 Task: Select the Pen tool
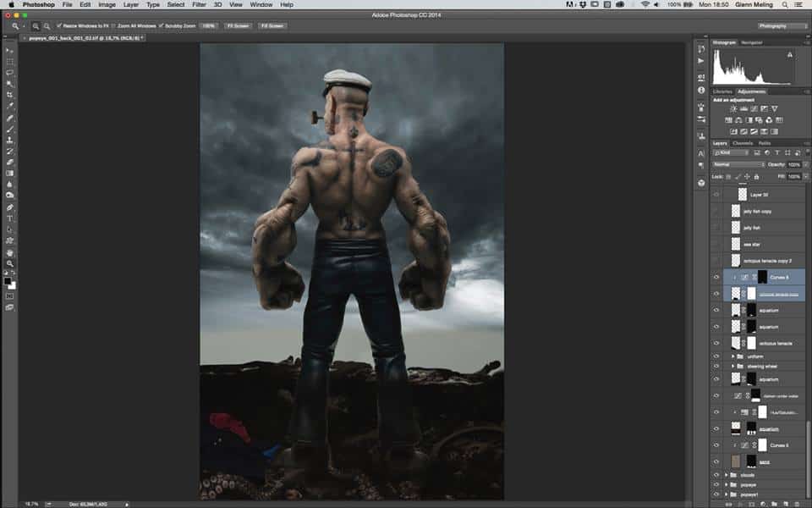pyautogui.click(x=10, y=207)
